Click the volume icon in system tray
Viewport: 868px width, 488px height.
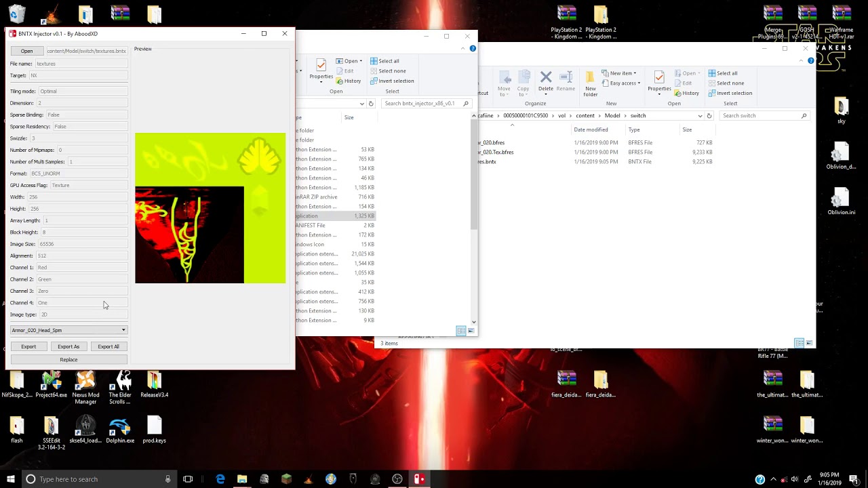[794, 479]
